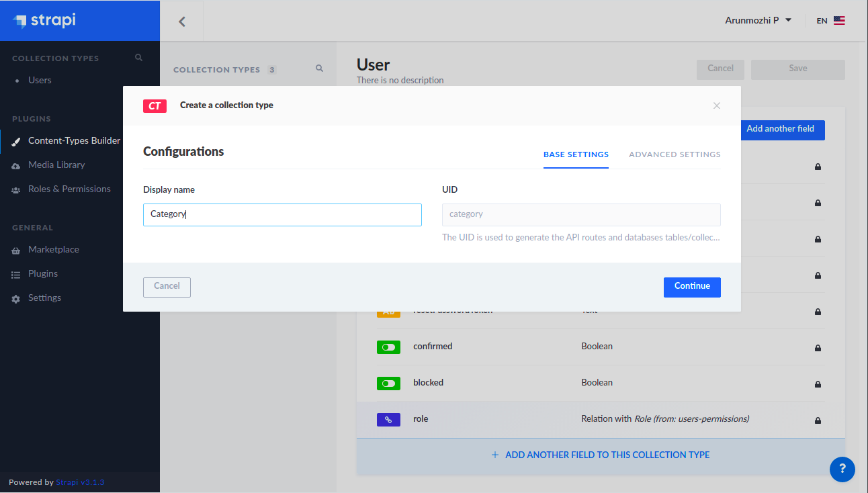Switch to Base Settings tab
Image resolution: width=868 pixels, height=493 pixels.
click(576, 154)
